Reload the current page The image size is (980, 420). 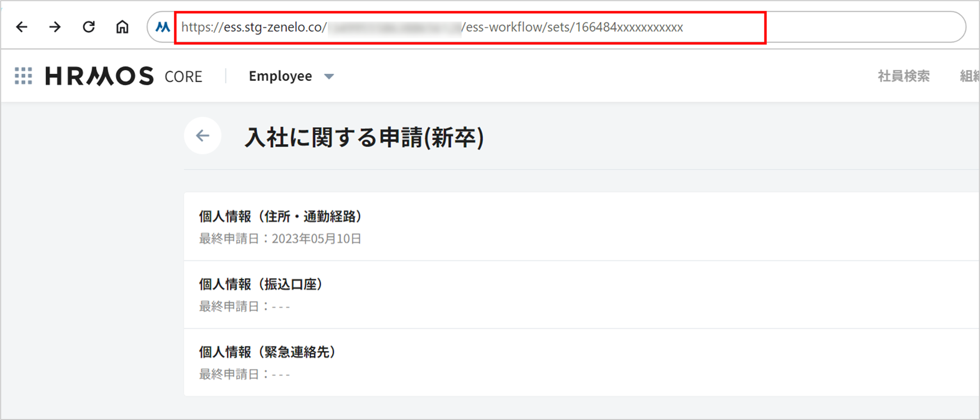pyautogui.click(x=89, y=27)
